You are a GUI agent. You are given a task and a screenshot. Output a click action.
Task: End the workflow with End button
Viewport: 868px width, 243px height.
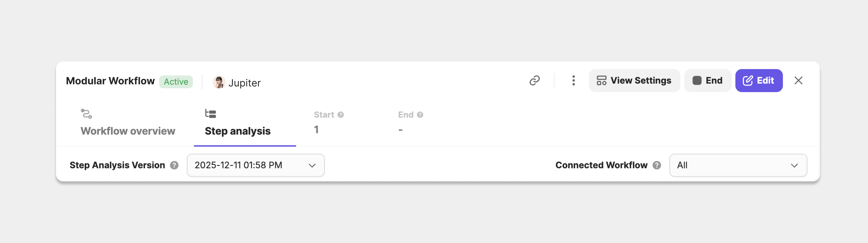[x=707, y=80]
